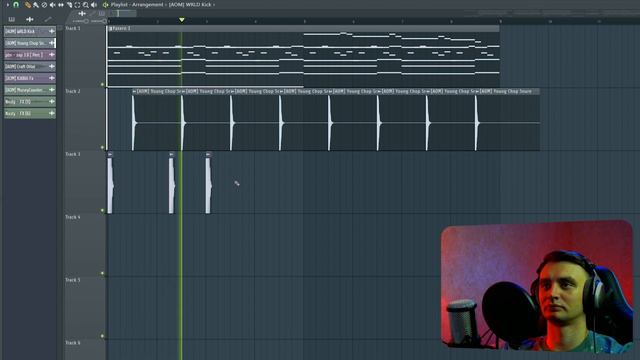Click the green speaker icon beside Playlist title
This screenshot has width=640, height=360.
(x=105, y=5)
